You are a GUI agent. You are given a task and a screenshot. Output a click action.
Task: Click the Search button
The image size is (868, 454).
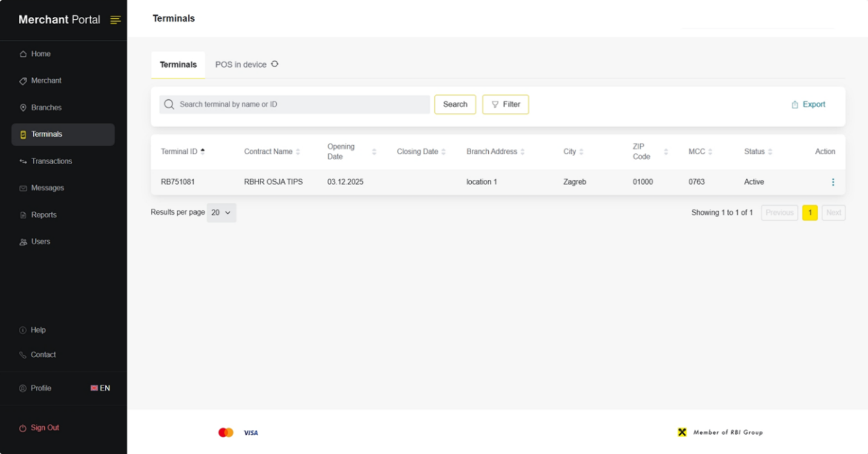coord(455,104)
